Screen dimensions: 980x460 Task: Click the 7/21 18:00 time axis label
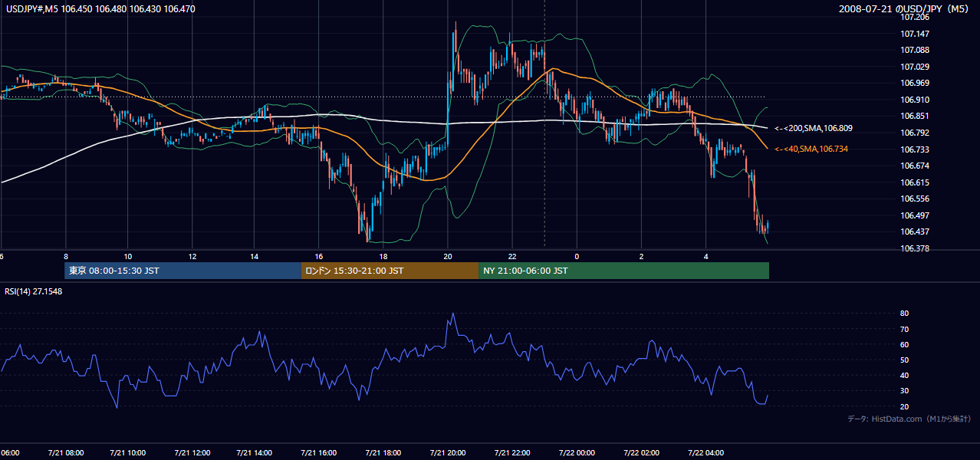point(383,453)
